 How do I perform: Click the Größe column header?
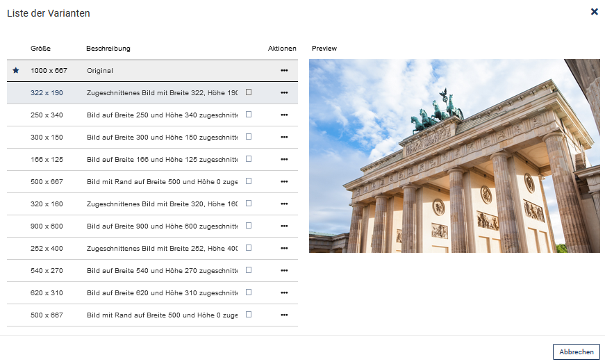(40, 49)
